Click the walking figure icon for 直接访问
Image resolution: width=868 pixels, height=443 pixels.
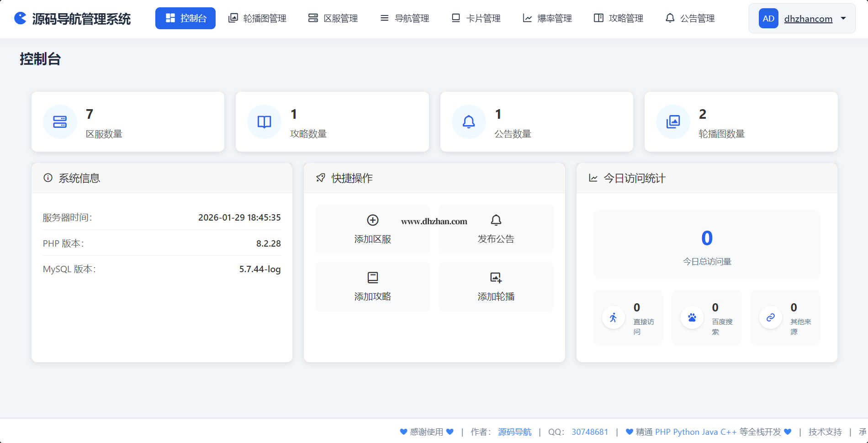point(614,317)
